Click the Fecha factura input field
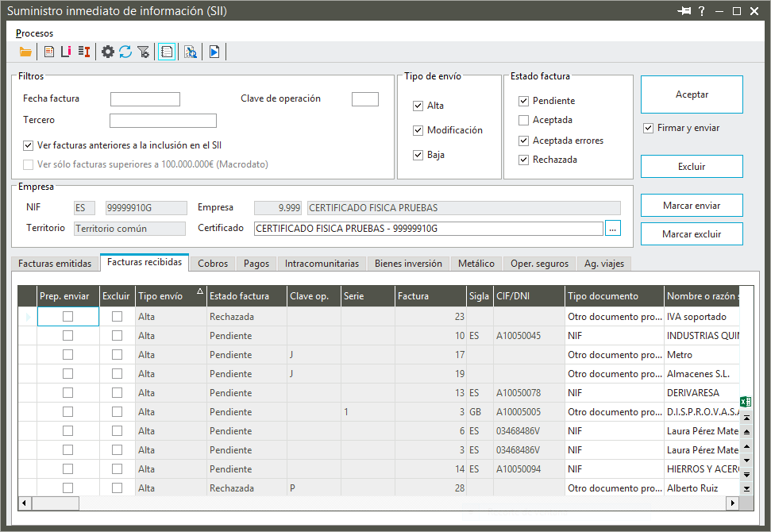The height and width of the screenshot is (532, 771). 145,99
